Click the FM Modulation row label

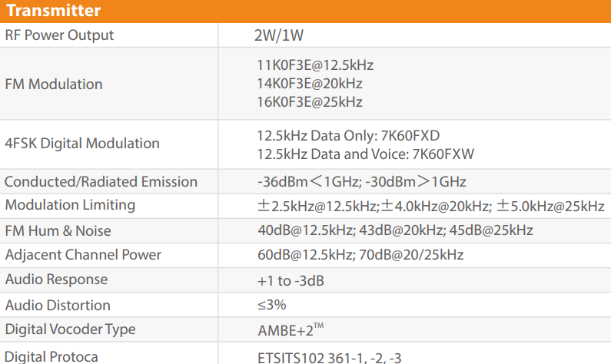53,84
